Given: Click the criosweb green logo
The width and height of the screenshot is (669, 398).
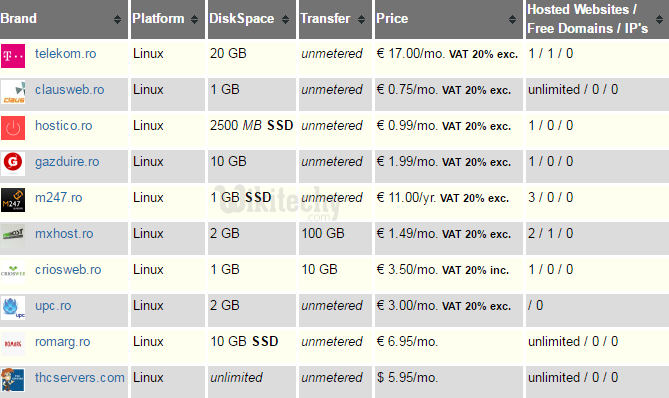Looking at the screenshot, I should pyautogui.click(x=13, y=272).
